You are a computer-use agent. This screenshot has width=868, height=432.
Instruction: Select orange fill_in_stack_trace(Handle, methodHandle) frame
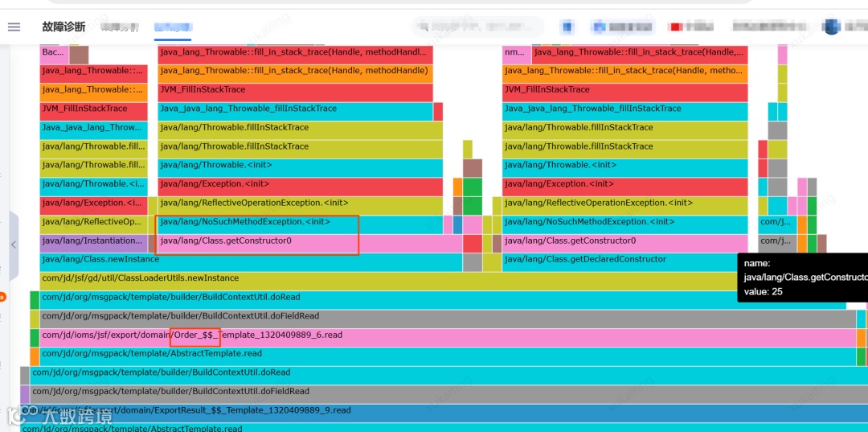(x=295, y=74)
